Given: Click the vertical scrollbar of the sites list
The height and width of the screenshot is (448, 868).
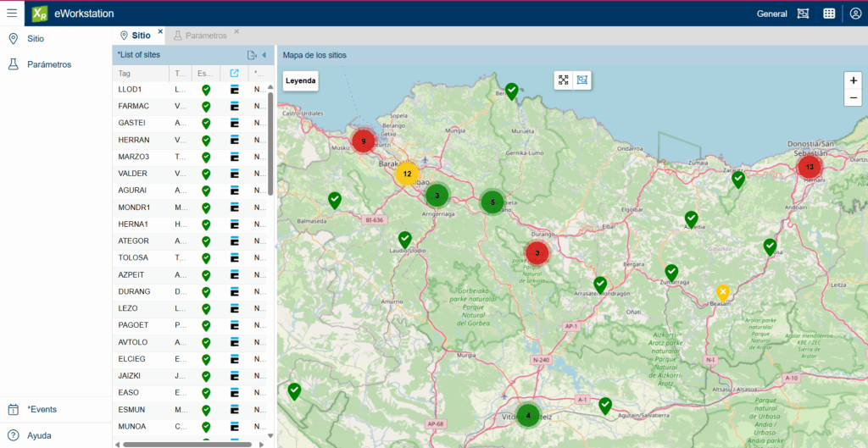Looking at the screenshot, I should pos(270,143).
